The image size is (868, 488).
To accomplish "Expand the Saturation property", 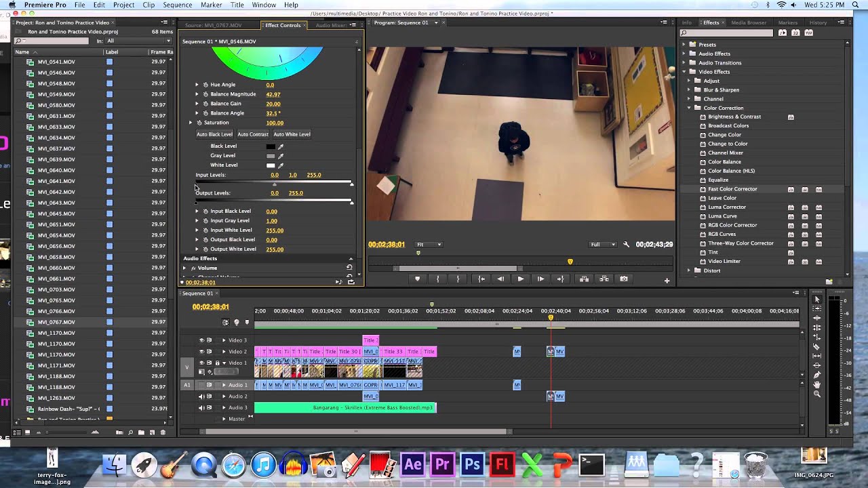I will coord(191,123).
